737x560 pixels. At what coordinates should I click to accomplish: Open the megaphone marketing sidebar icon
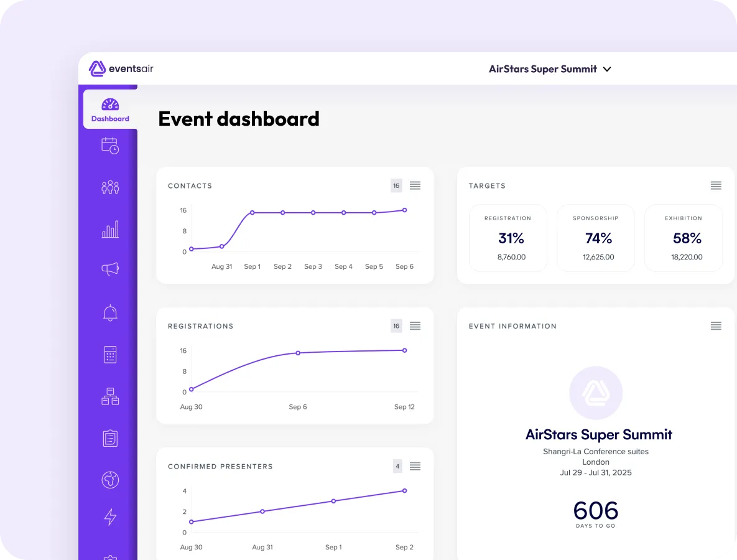[x=110, y=269]
